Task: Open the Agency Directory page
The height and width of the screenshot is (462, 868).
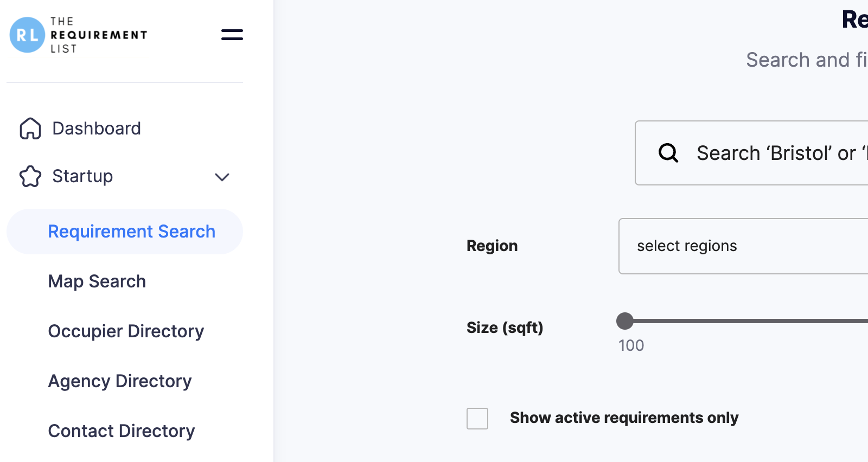Action: [x=120, y=381]
